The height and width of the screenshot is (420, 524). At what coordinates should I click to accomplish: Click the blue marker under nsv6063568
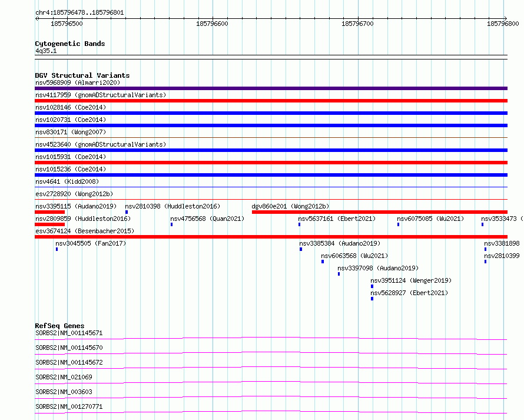(x=323, y=262)
